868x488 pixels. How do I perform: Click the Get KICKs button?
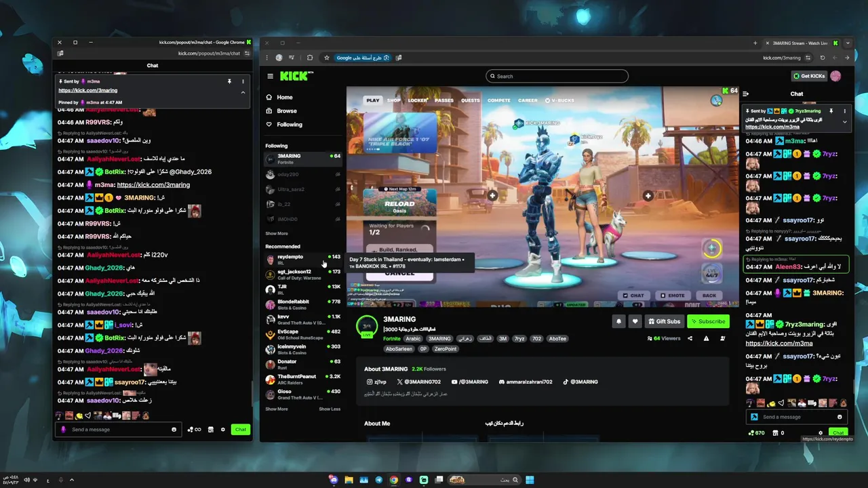[x=809, y=76]
